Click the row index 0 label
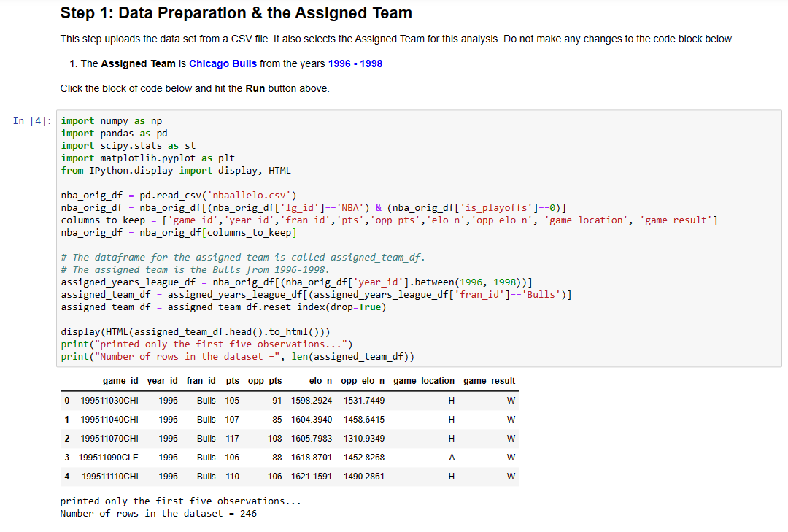This screenshot has height=532, width=788. (66, 400)
